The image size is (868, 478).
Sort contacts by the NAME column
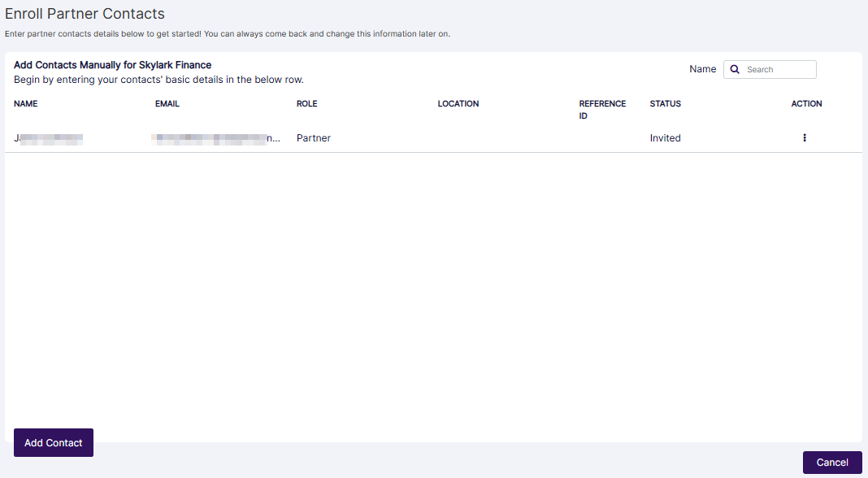[25, 103]
